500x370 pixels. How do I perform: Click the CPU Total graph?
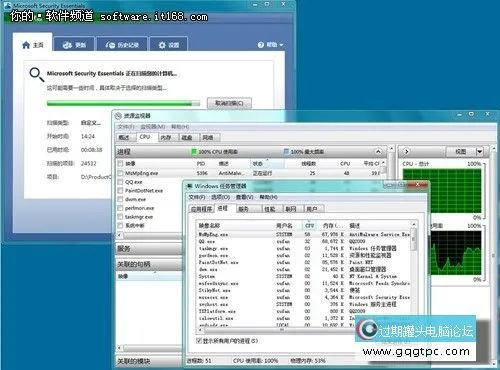tap(442, 191)
